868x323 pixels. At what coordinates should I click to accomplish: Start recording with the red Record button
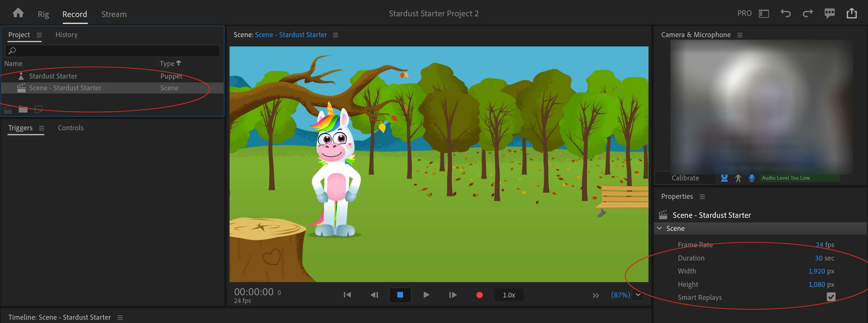click(479, 295)
